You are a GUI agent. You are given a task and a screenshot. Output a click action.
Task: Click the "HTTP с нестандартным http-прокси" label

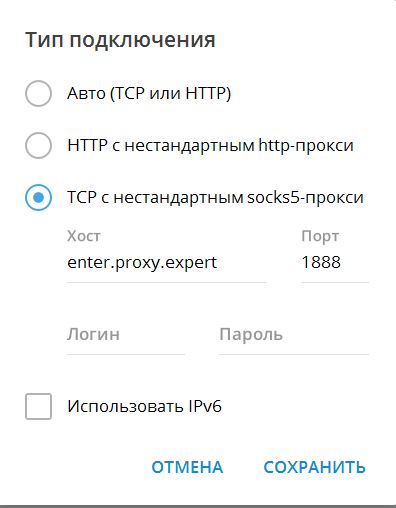210,145
